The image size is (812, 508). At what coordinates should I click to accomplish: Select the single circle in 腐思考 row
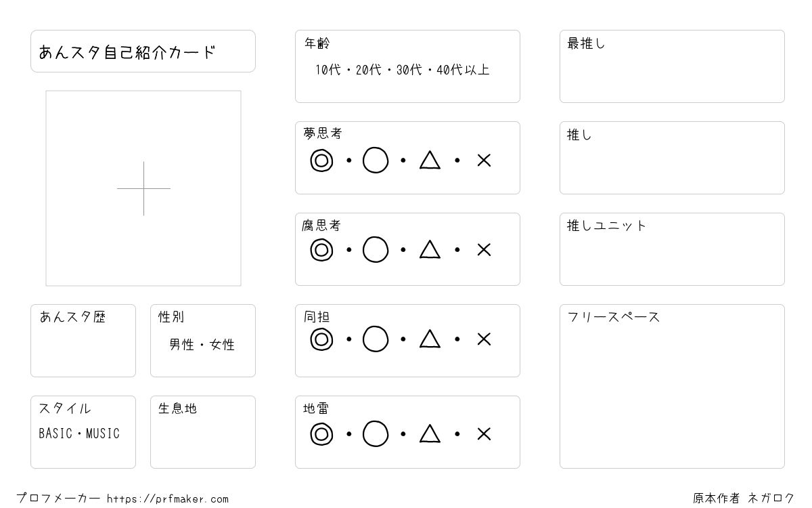point(376,250)
